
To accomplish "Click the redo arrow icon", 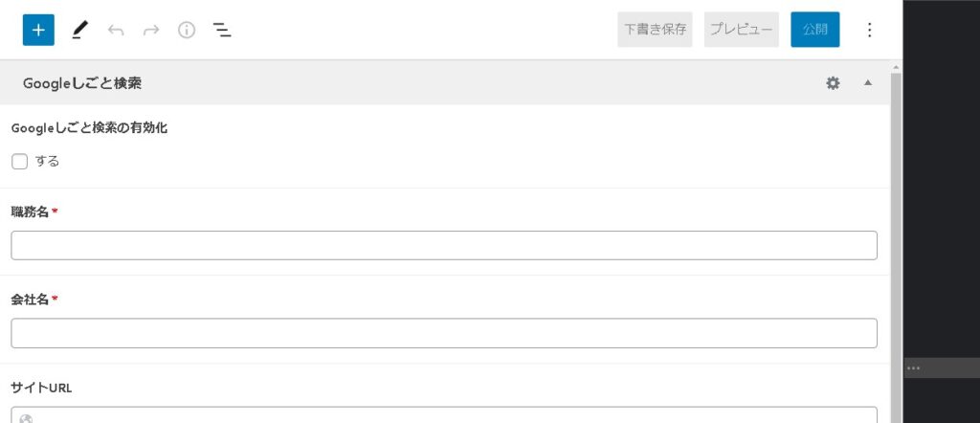I will [x=151, y=30].
